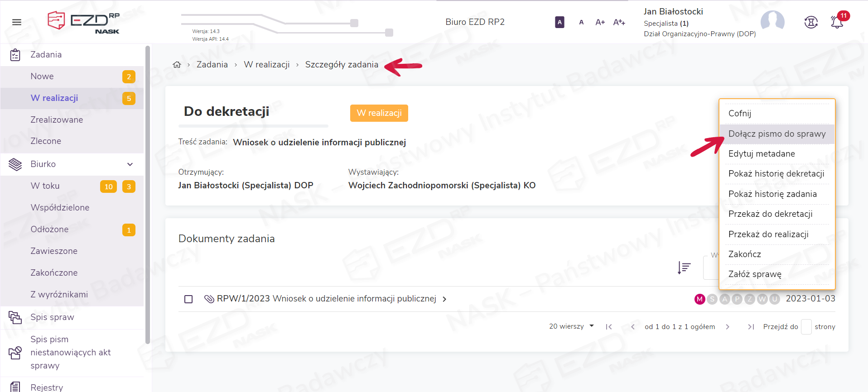
Task: Select largest font size A++
Action: 619,22
